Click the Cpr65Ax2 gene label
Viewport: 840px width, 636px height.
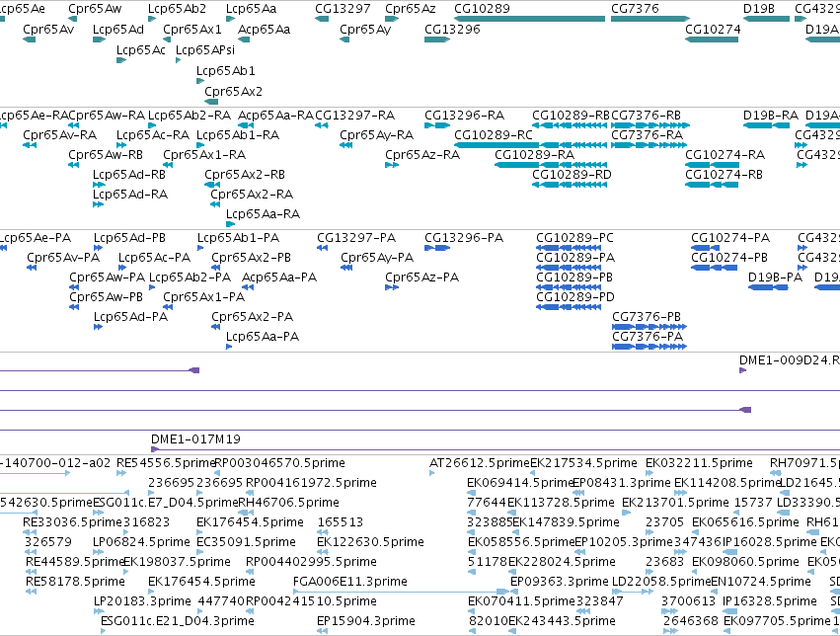point(234,92)
